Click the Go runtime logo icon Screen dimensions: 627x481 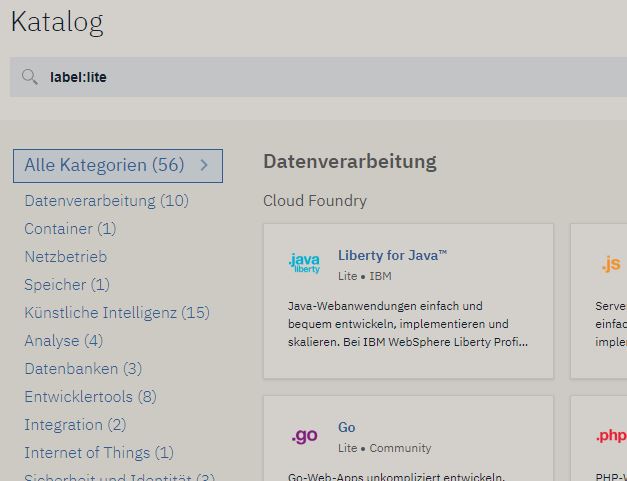point(304,436)
